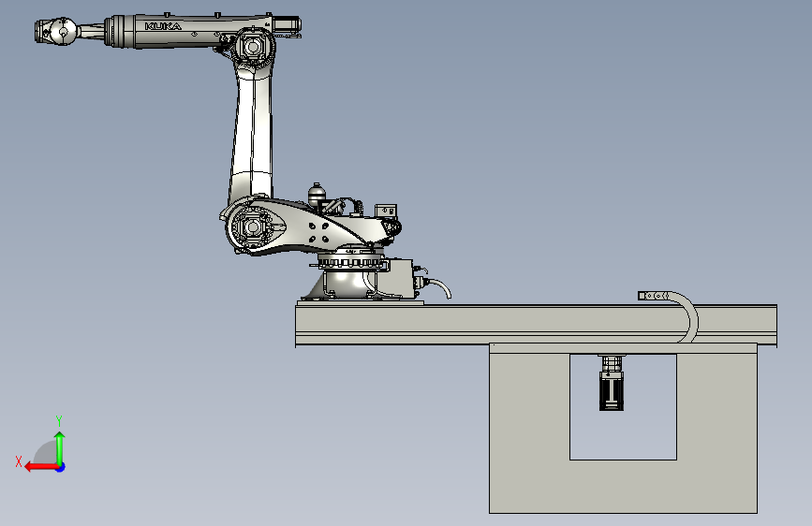Select the counterbalance cylinder on top of the robot's rotating column
Image resolution: width=812 pixels, height=526 pixels.
317,195
